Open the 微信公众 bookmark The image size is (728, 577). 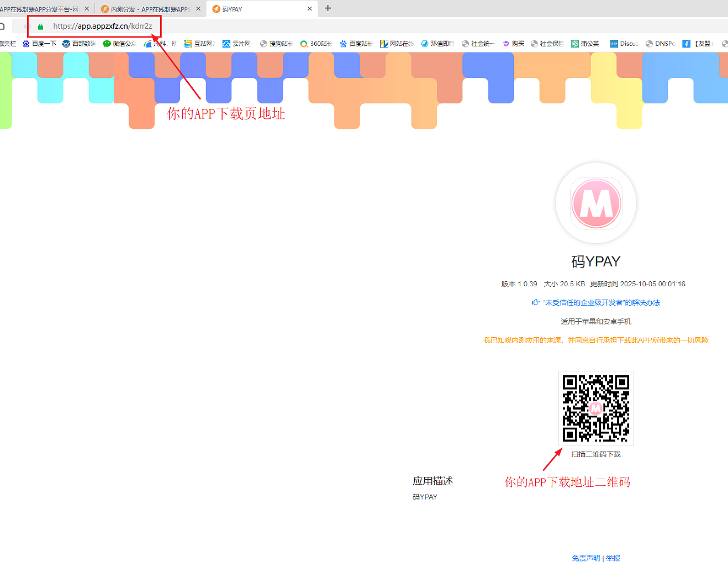119,44
